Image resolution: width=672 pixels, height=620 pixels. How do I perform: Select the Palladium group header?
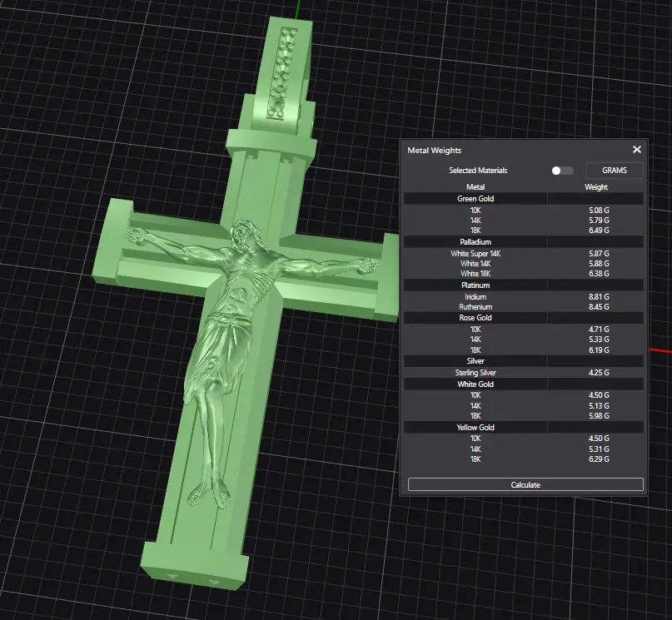click(x=475, y=241)
